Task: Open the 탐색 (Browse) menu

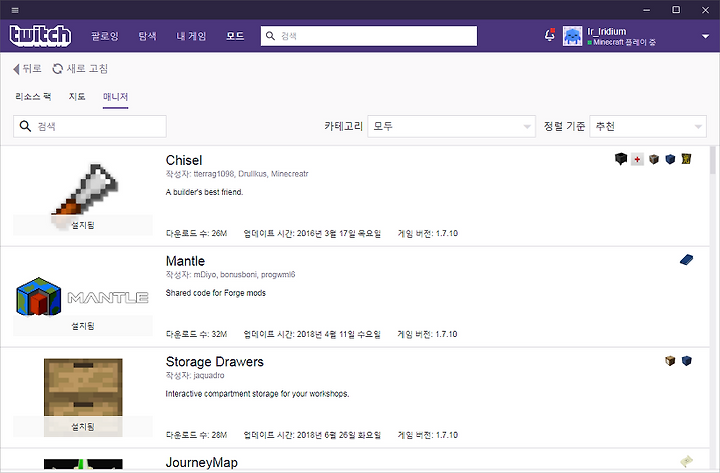Action: tap(147, 36)
